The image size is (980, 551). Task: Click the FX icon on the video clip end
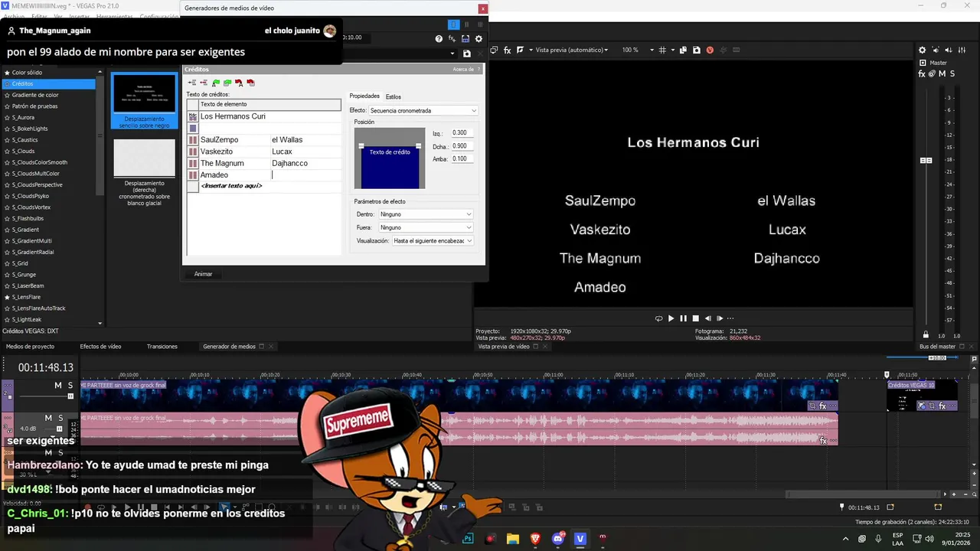pyautogui.click(x=823, y=406)
